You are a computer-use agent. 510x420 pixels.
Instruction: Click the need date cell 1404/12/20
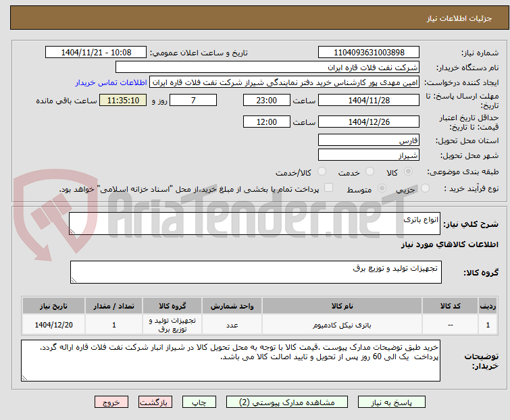(x=53, y=325)
